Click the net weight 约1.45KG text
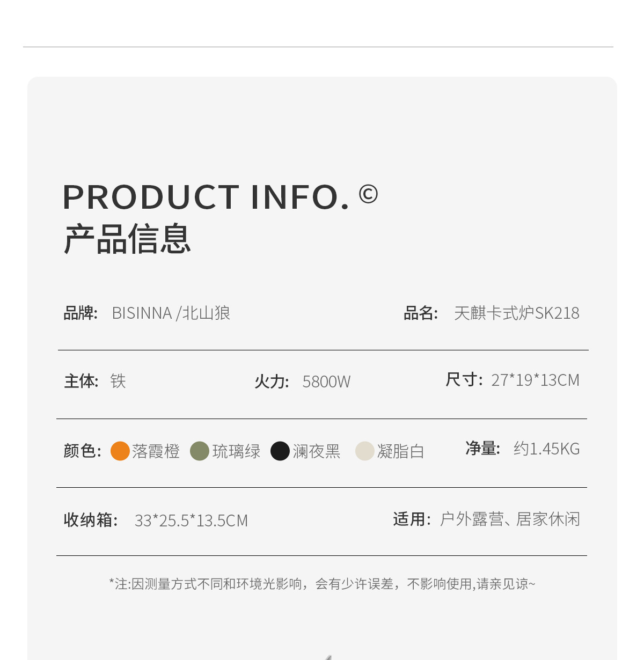The width and height of the screenshot is (644, 660). (546, 449)
